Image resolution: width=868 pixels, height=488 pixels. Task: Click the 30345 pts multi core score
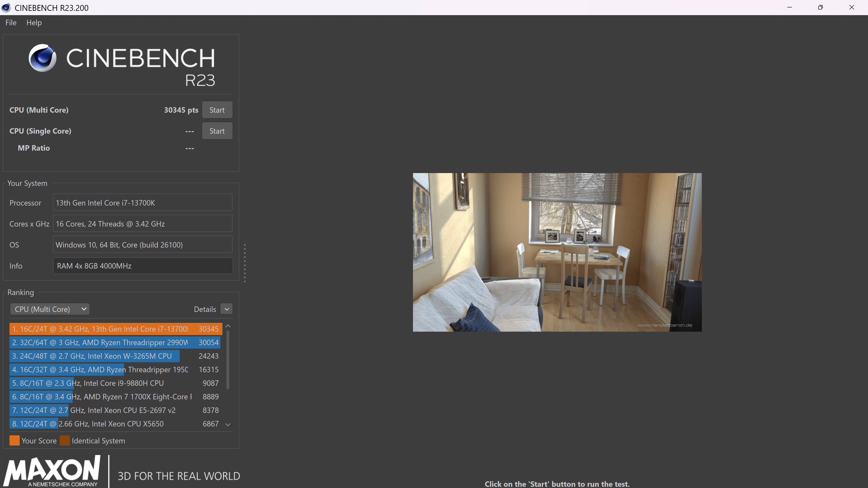coord(181,110)
